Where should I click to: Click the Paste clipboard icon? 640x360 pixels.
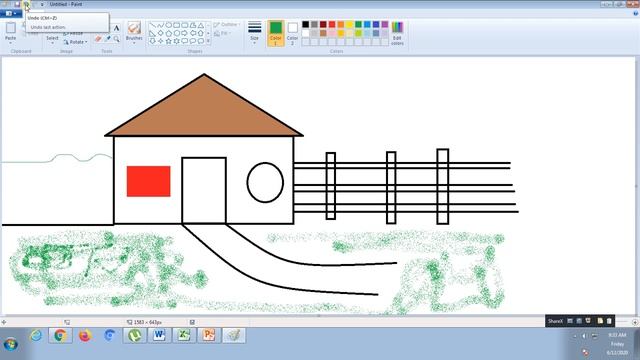11,28
